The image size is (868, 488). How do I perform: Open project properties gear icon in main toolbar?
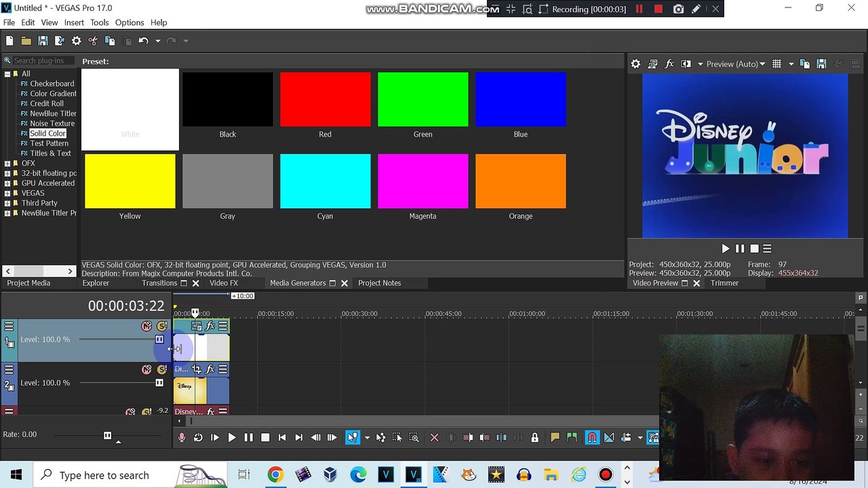[x=77, y=41]
